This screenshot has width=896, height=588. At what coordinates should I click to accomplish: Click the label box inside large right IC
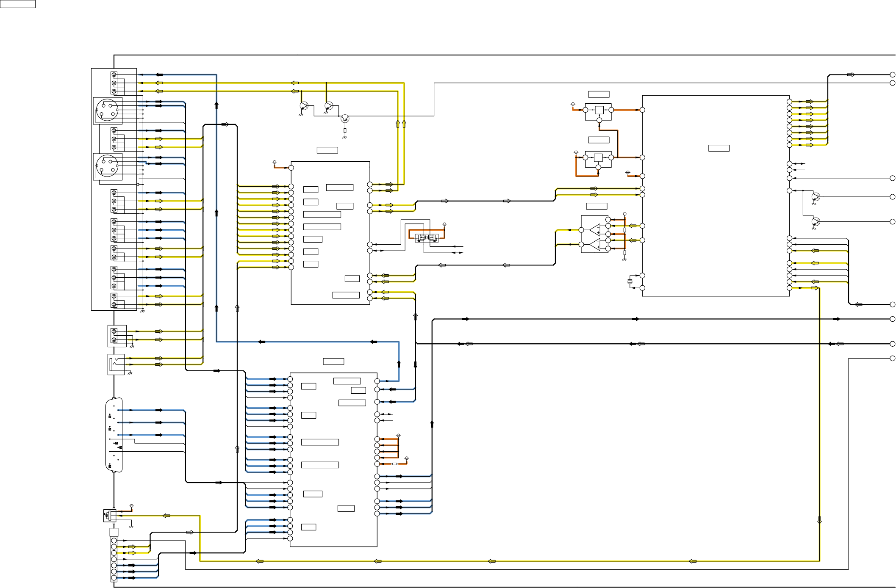(719, 148)
